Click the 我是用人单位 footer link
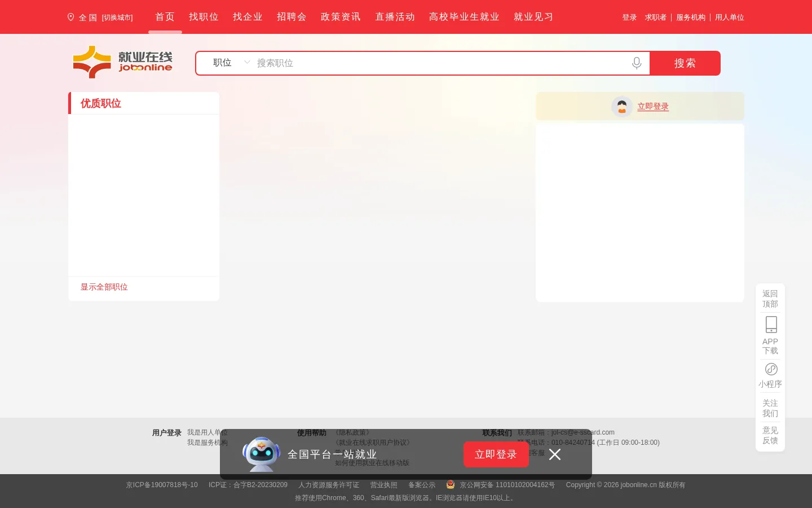812x508 pixels. (x=208, y=432)
